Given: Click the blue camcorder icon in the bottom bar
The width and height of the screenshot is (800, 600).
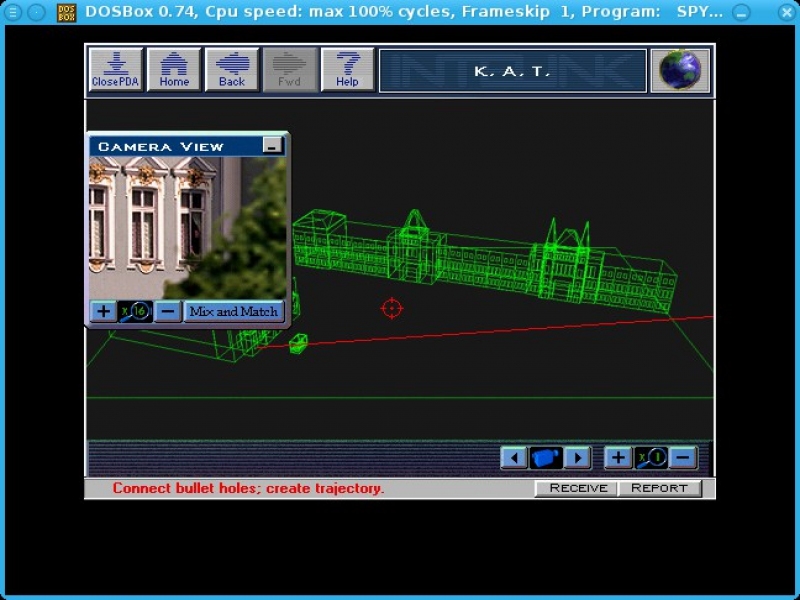Looking at the screenshot, I should (546, 458).
